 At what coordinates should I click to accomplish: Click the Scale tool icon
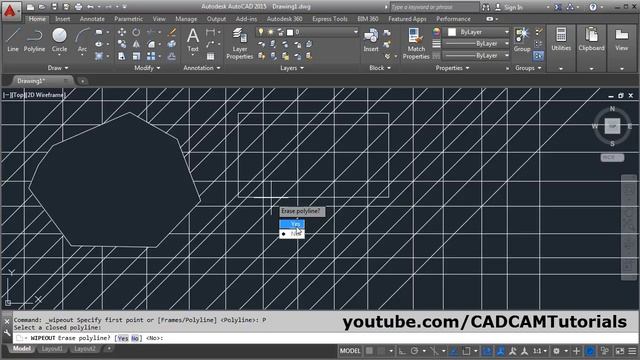click(136, 56)
